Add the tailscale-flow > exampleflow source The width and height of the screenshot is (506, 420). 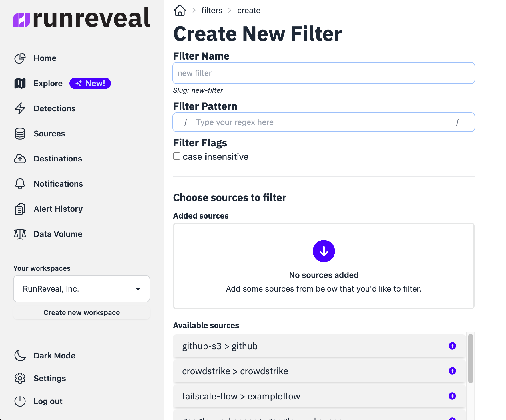pyautogui.click(x=452, y=396)
